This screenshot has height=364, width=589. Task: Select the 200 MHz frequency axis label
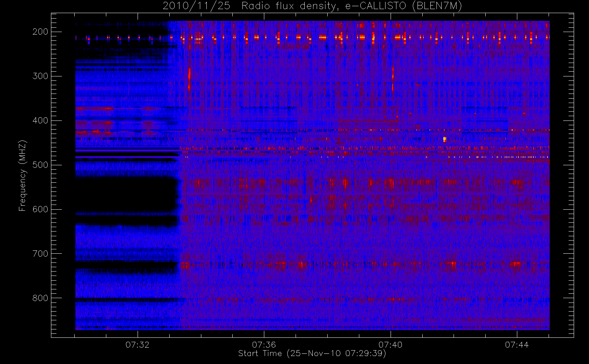point(40,32)
